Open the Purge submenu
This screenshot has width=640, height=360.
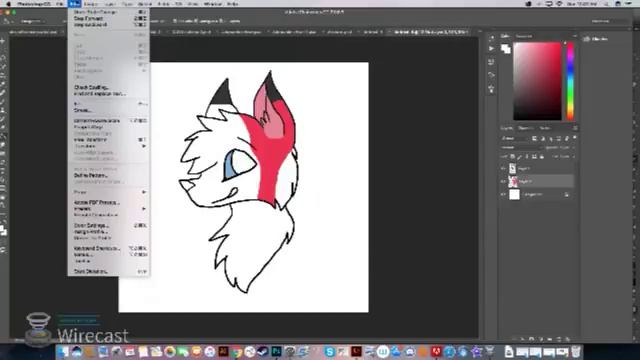(x=109, y=192)
